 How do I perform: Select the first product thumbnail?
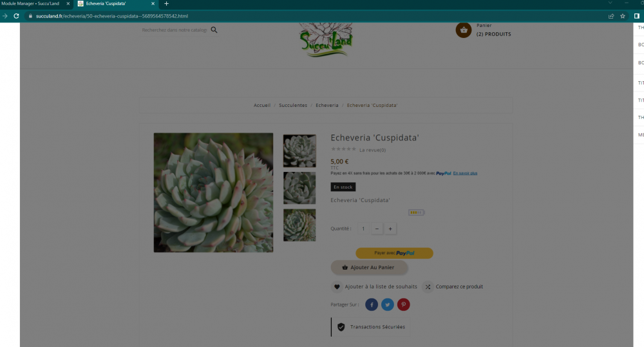[299, 151]
